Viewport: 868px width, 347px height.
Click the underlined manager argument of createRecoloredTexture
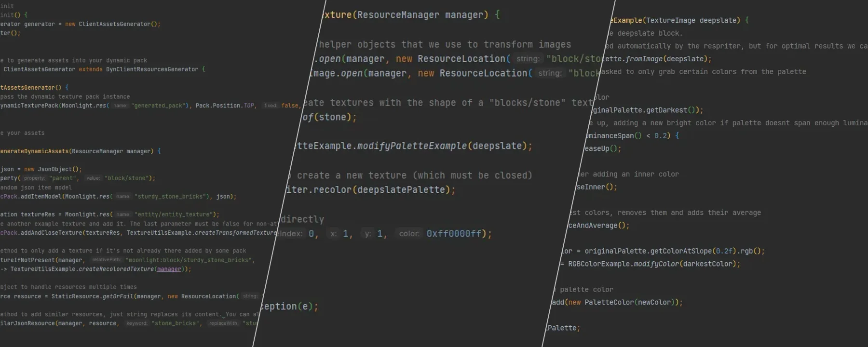click(x=169, y=269)
